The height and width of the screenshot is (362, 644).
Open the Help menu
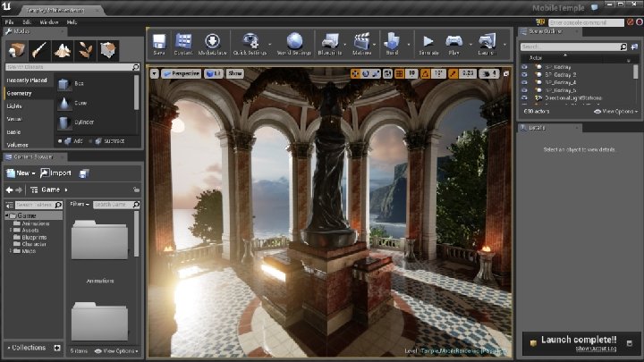pos(72,22)
